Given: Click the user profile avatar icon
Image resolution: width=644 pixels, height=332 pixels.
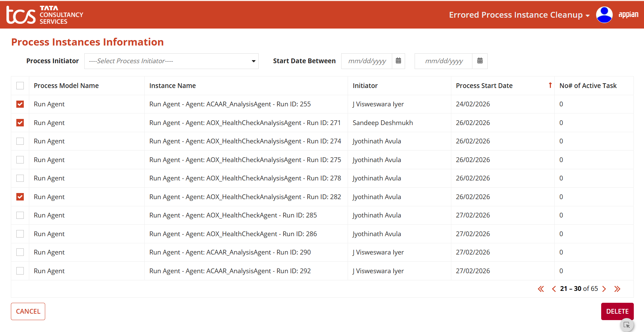Looking at the screenshot, I should [x=604, y=15].
